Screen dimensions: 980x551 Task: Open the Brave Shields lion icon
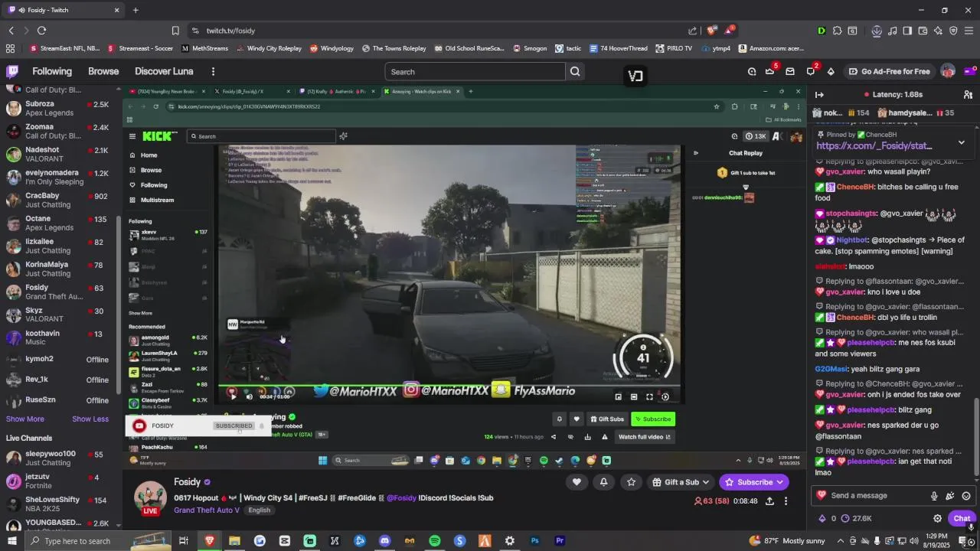coord(712,31)
